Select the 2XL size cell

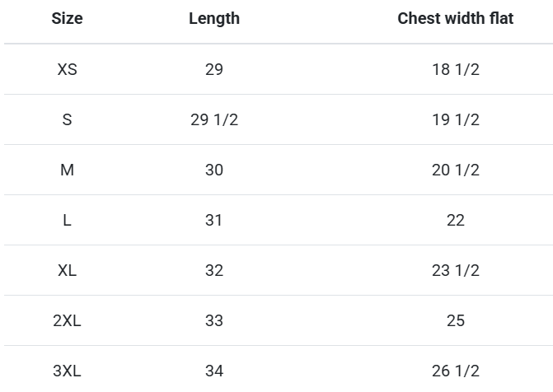click(x=67, y=320)
